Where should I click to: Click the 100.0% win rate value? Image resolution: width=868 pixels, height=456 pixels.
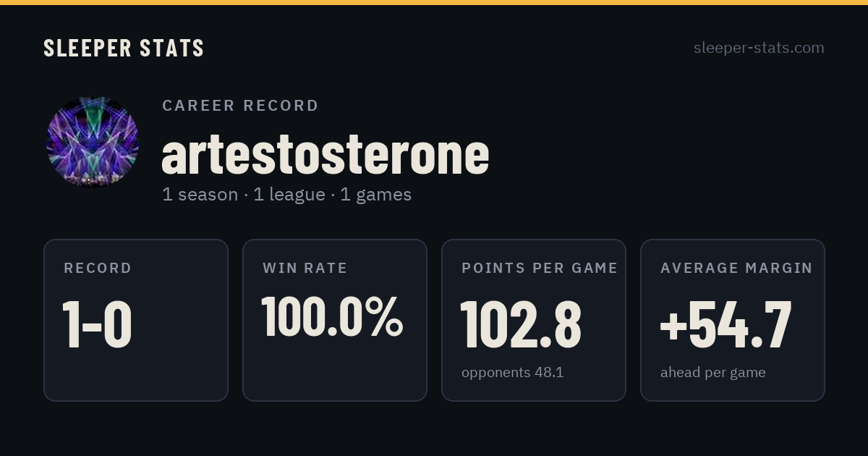click(x=332, y=316)
